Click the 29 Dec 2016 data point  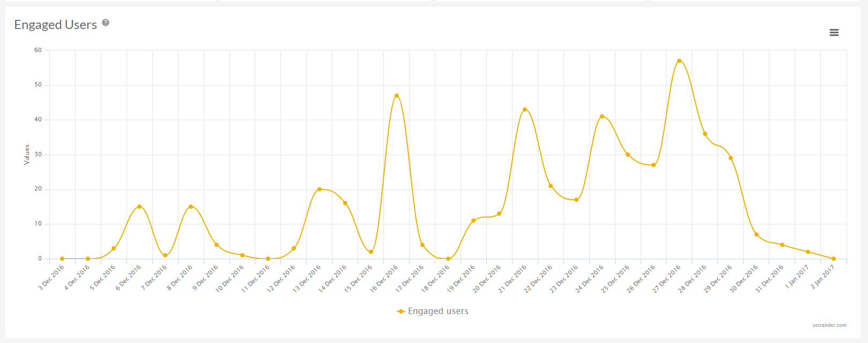[x=731, y=158]
